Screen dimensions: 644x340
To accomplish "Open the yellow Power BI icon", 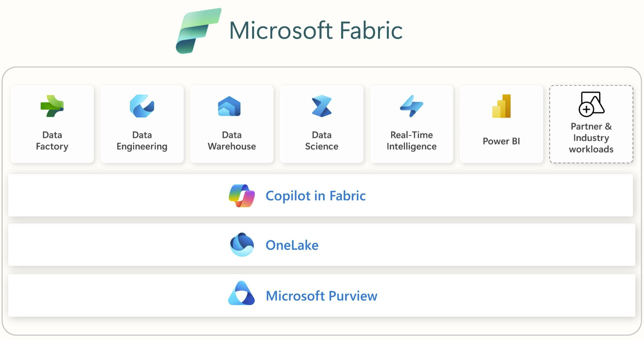I will point(501,106).
